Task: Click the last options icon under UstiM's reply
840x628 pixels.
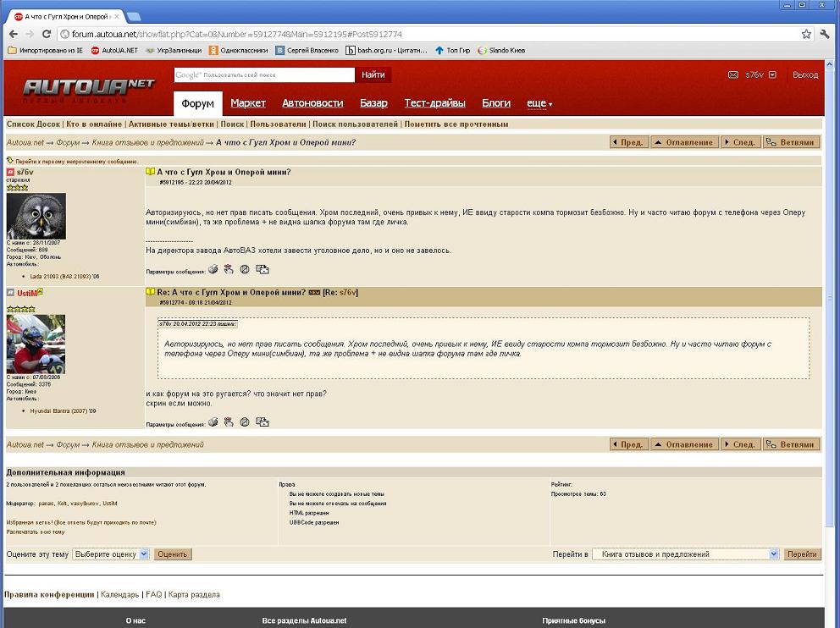Action: point(262,421)
